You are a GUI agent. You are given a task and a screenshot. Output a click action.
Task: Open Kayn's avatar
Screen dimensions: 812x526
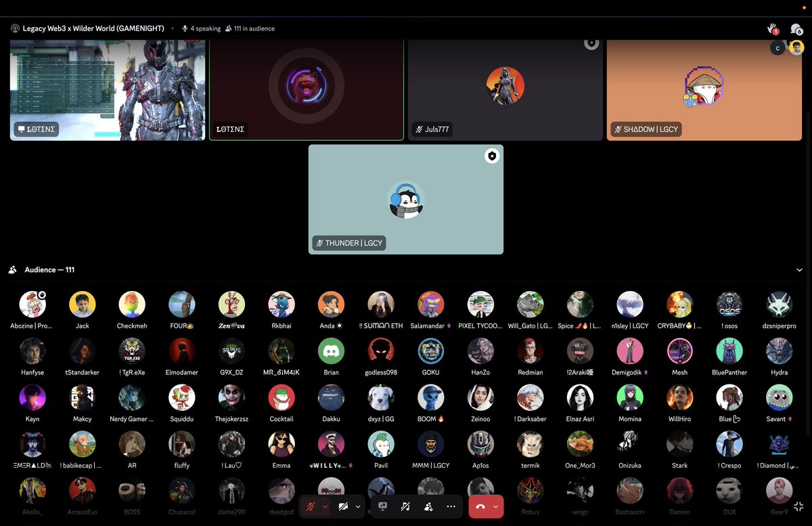[x=32, y=398]
